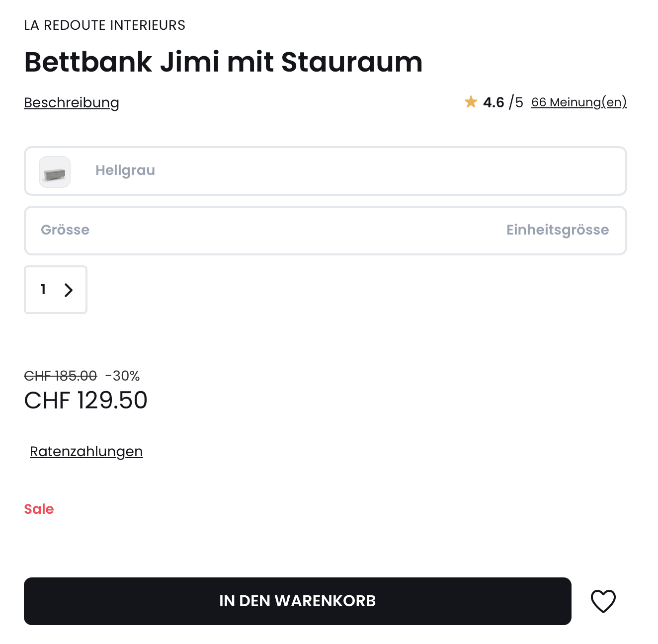
Task: Add product to wishlist with heart icon
Action: (603, 601)
